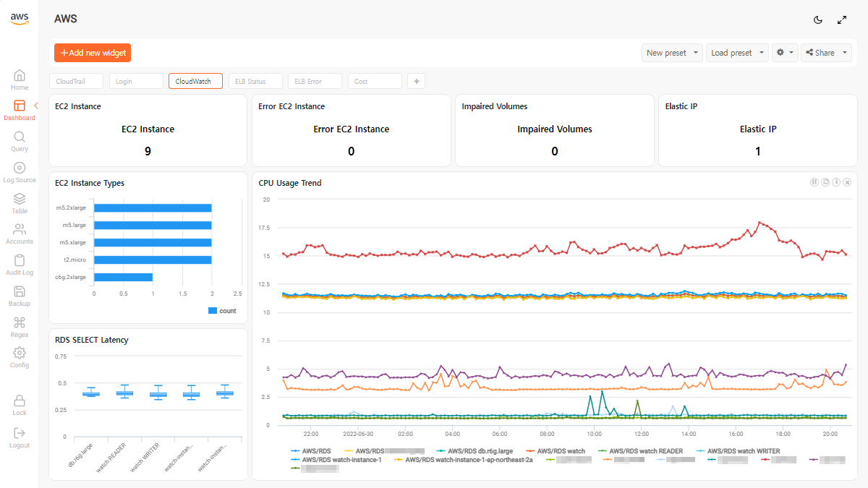Screen dimensions: 868x488
Task: Click the watch WRITER box plot
Action: pyautogui.click(x=158, y=394)
